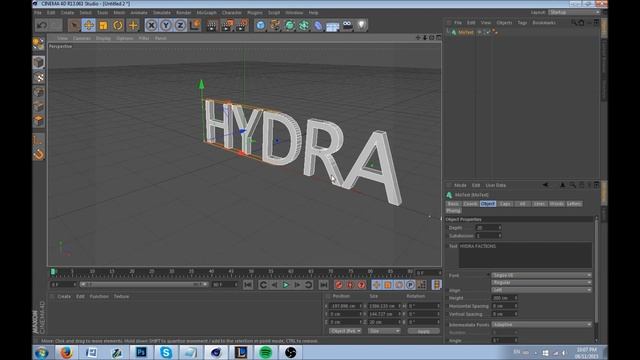Toggle Enable Snap magnet icon
Screen dimensions: 640x360
click(x=38, y=154)
